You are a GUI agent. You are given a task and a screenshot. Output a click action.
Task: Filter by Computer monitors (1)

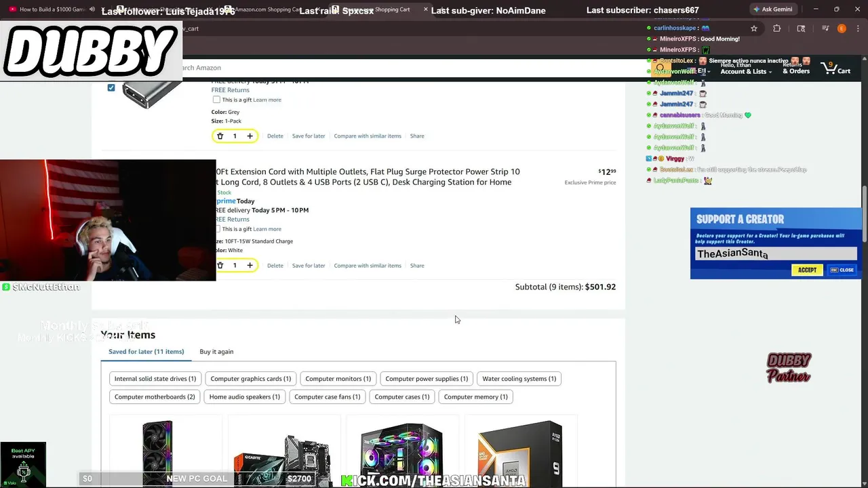(338, 379)
